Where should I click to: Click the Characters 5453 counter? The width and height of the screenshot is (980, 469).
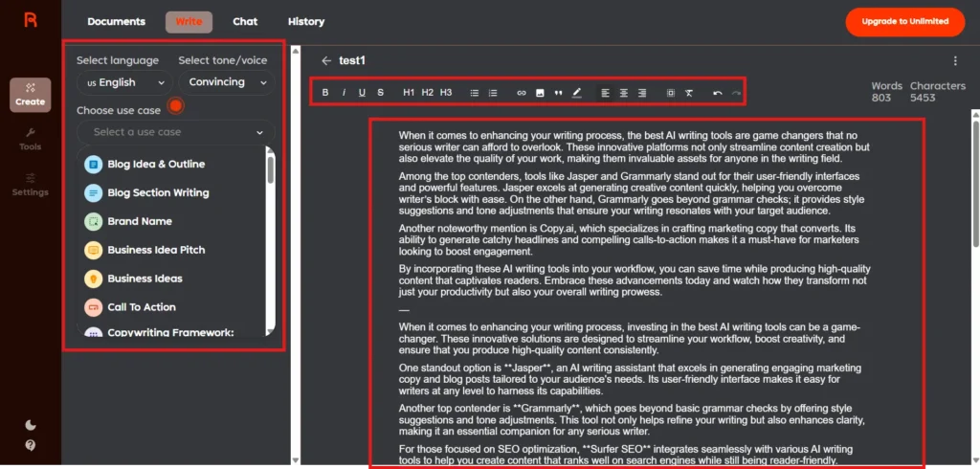pos(938,91)
